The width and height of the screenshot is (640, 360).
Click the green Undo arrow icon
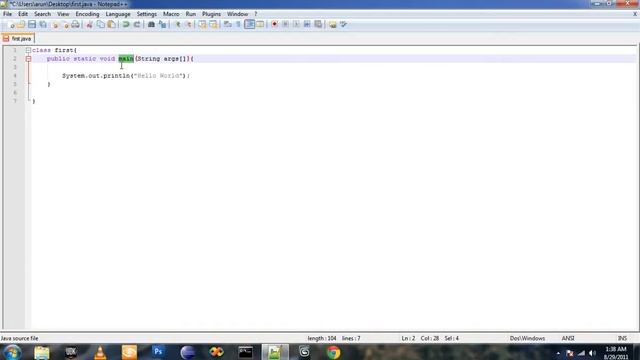[x=126, y=24]
